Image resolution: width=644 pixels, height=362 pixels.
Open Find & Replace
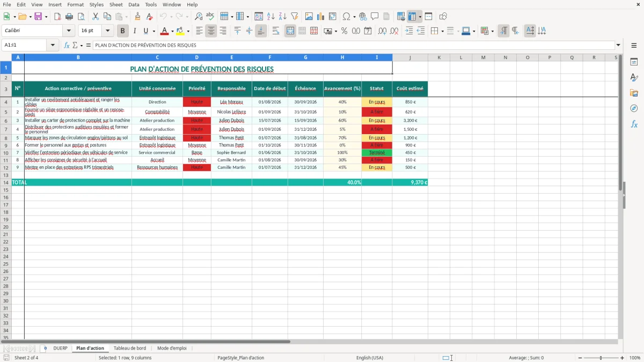pyautogui.click(x=199, y=17)
